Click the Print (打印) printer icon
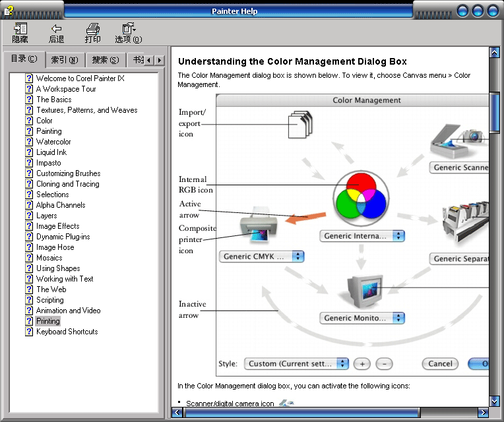Screen dimensions: 504x422 click(x=92, y=28)
